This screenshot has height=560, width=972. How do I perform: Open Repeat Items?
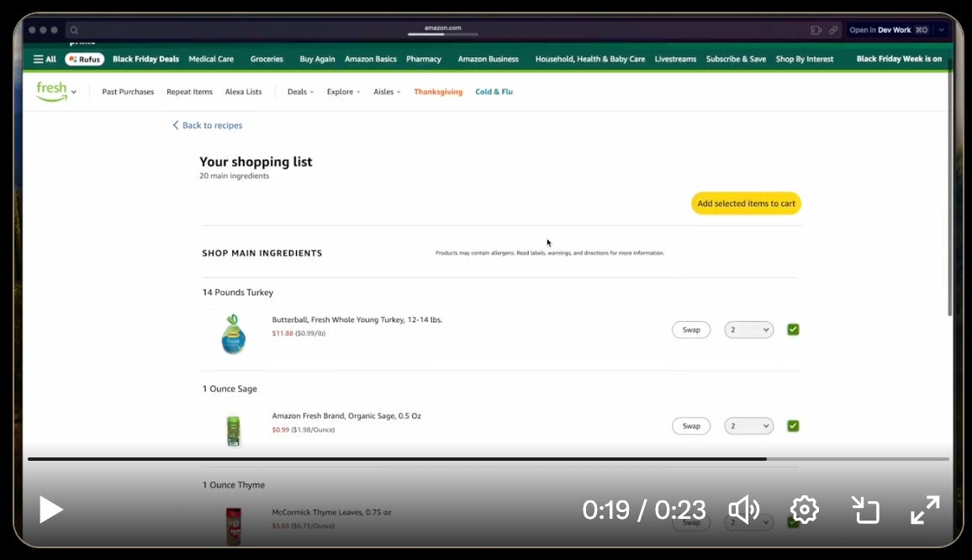[189, 92]
